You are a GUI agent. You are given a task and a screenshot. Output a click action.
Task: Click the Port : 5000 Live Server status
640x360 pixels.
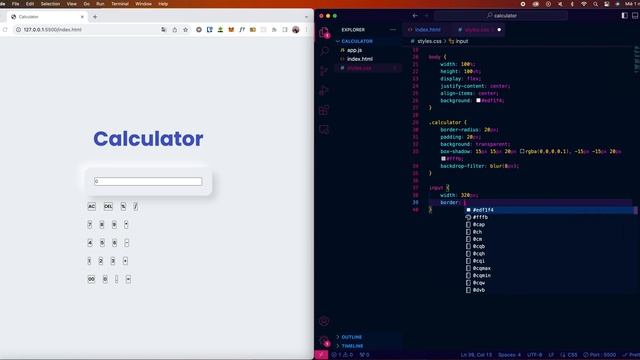pyautogui.click(x=600, y=355)
